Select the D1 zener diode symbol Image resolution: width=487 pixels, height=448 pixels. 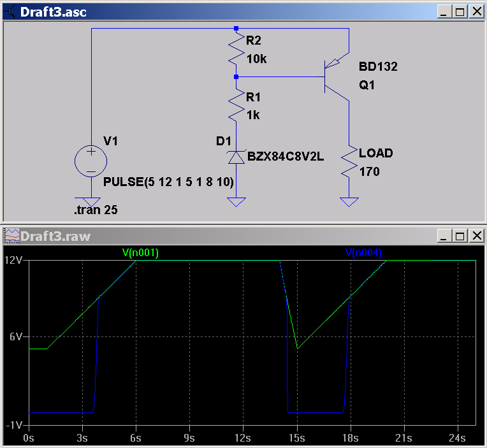(x=236, y=157)
